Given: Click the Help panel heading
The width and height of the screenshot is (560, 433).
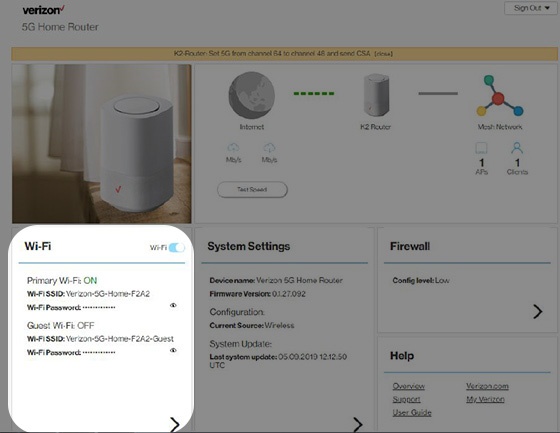Looking at the screenshot, I should coord(402,355).
